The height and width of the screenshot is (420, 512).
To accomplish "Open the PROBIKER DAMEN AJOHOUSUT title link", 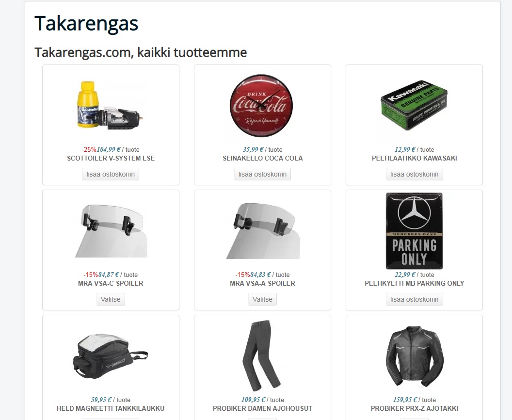I will 262,408.
